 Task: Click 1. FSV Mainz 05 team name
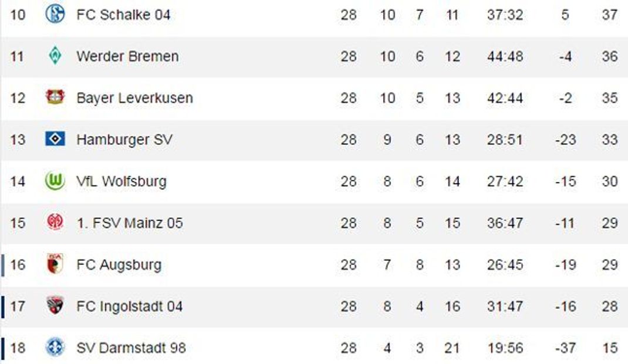pyautogui.click(x=129, y=223)
